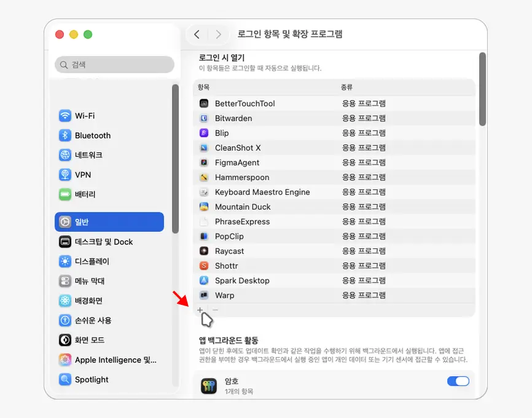The image size is (532, 418).
Task: Click the 항목 column header
Action: [x=203, y=87]
